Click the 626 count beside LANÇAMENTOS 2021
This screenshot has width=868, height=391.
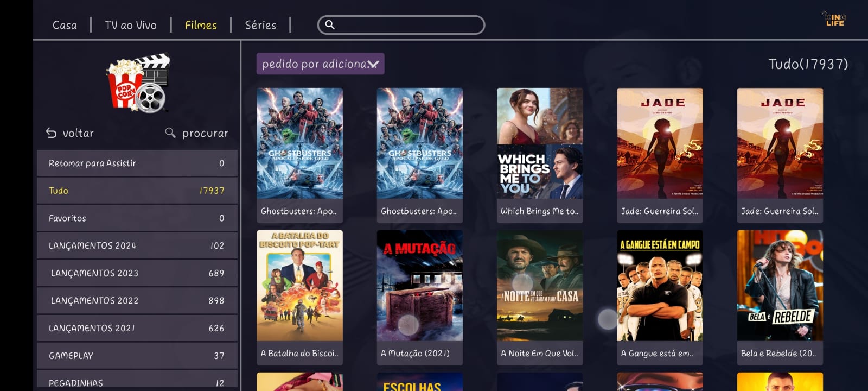click(x=216, y=328)
